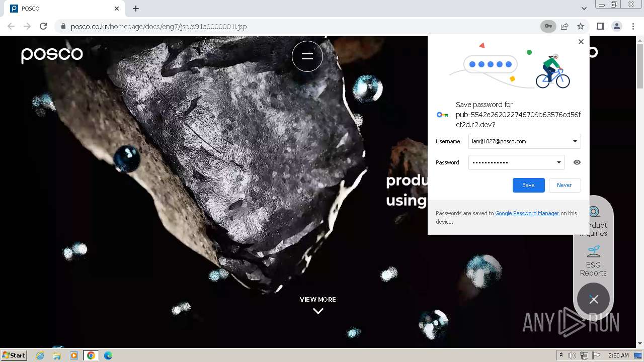
Task: Close the POSCO tab
Action: pos(117,9)
